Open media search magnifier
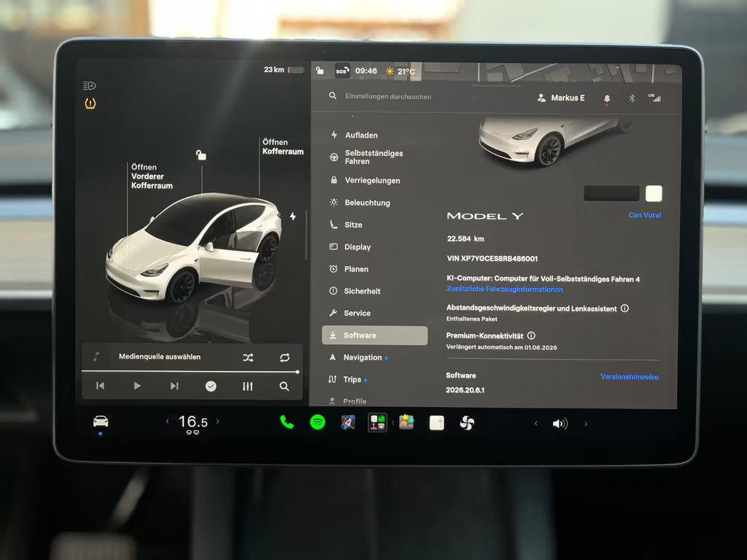This screenshot has height=560, width=747. coord(284,386)
